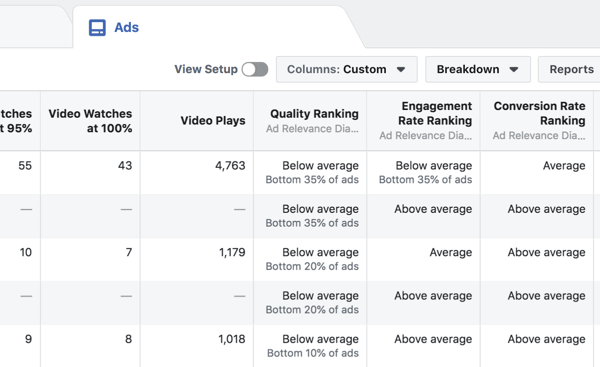Expand the Breakdown dropdown
The height and width of the screenshot is (367, 600).
coord(478,69)
